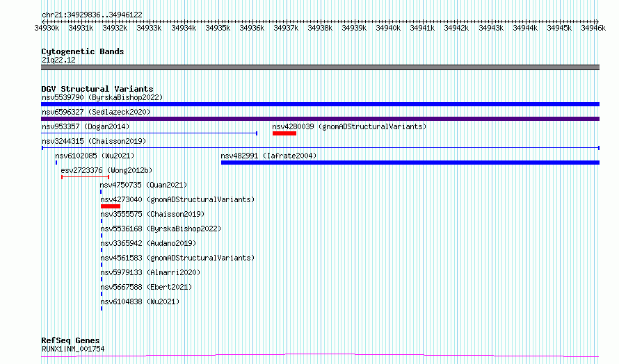619x364 pixels.
Task: Click nsv5536168 (ByrskaBishop2022) label
Action: point(161,229)
